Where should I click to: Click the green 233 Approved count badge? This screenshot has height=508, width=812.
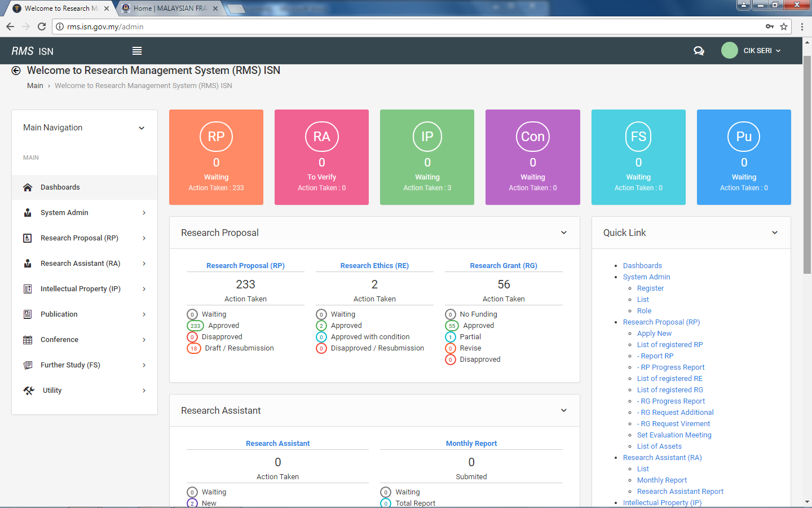point(194,326)
